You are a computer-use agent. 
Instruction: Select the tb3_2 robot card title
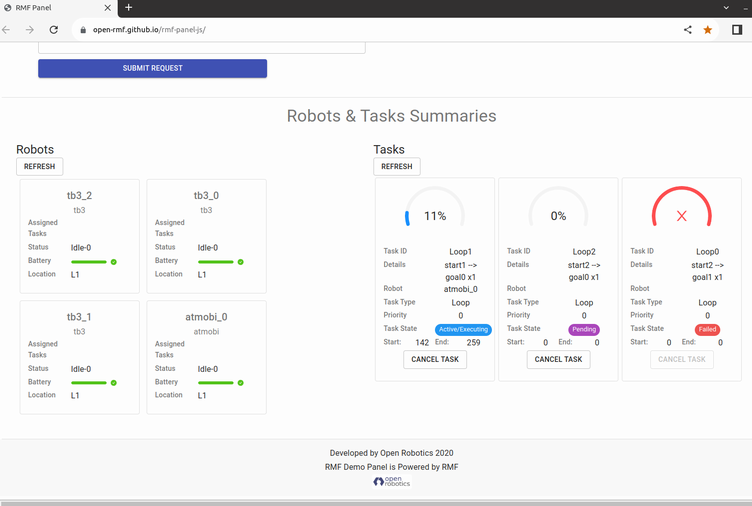[79, 195]
